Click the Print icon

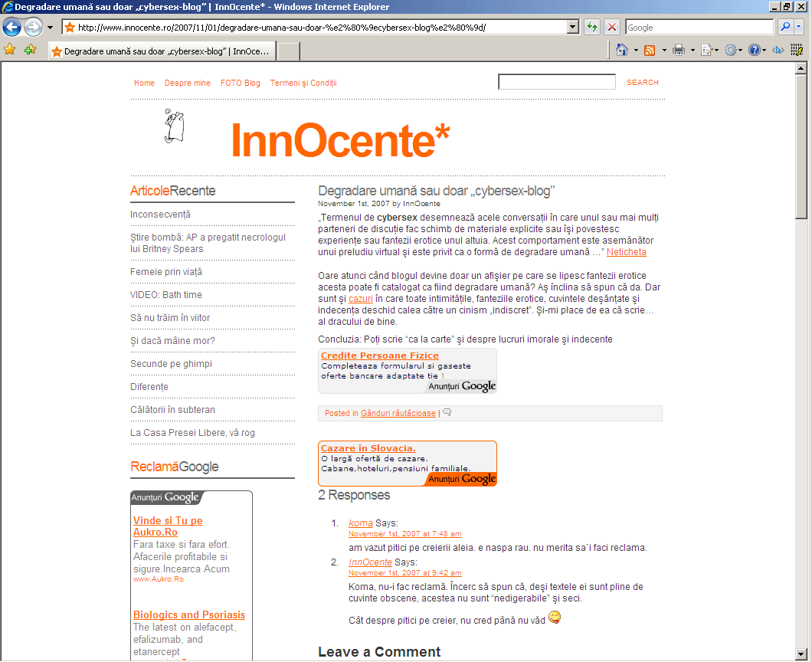click(x=678, y=51)
